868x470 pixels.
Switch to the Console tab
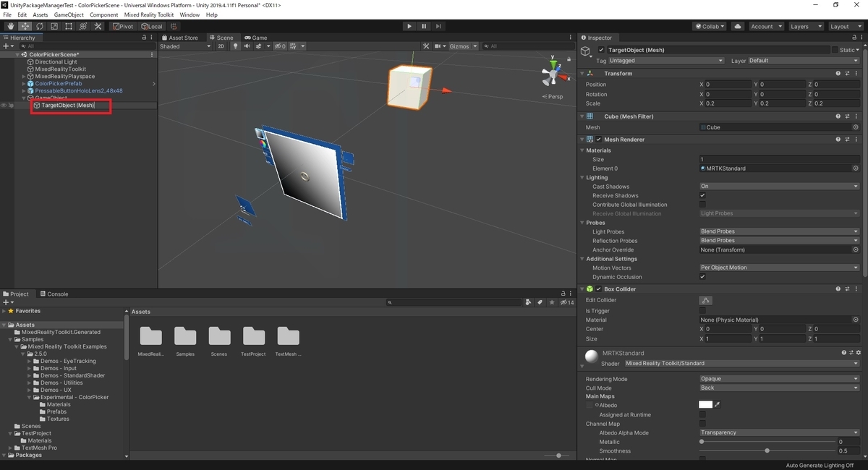pos(54,294)
